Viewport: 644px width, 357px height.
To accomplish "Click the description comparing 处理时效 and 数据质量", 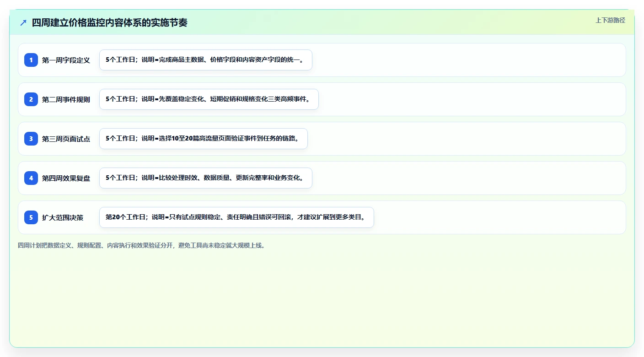I will click(206, 178).
